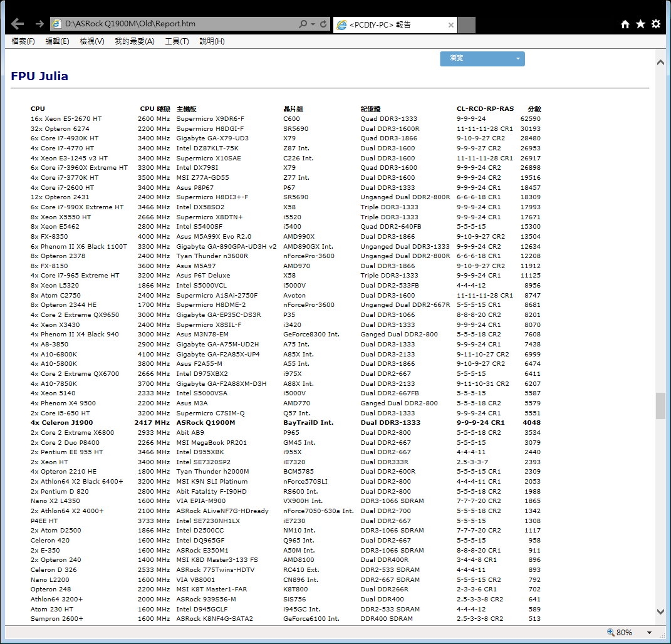Click the 6x Core i7-4930K HT entry

pyautogui.click(x=65, y=138)
